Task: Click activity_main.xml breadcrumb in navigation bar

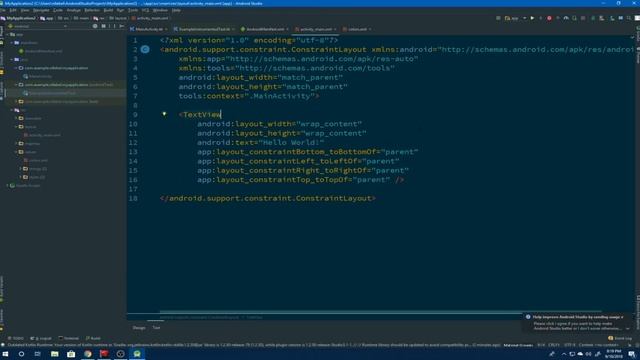Action: click(150, 18)
